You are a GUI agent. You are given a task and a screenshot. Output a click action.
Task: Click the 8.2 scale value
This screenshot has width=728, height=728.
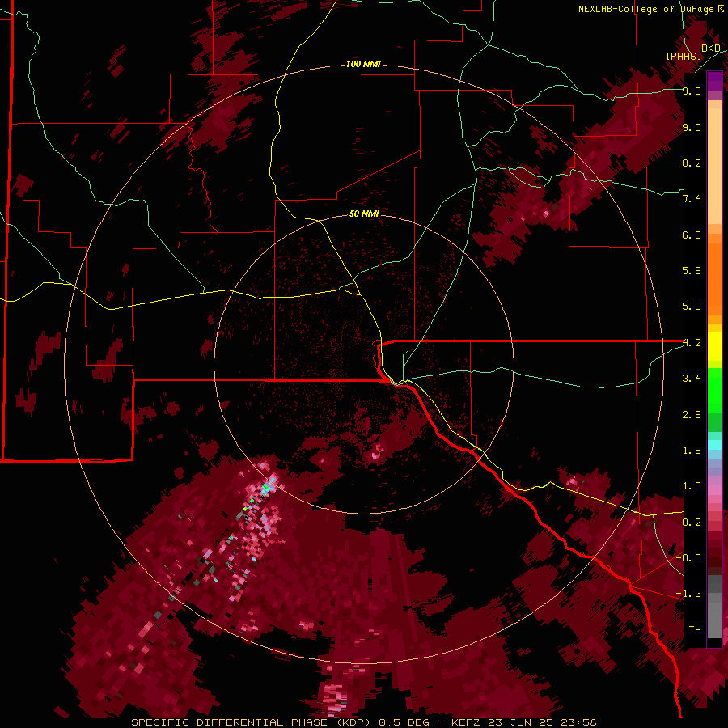(692, 163)
